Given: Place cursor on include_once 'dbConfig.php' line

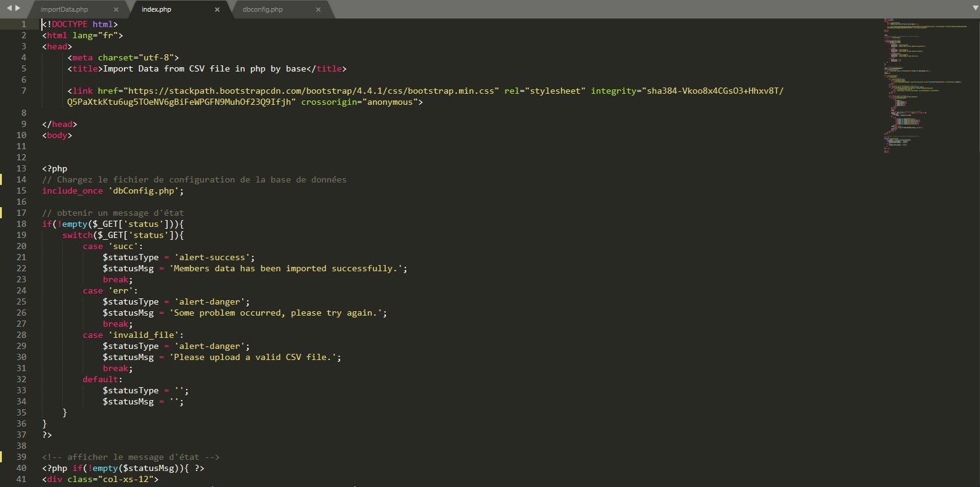Looking at the screenshot, I should click(x=113, y=191).
